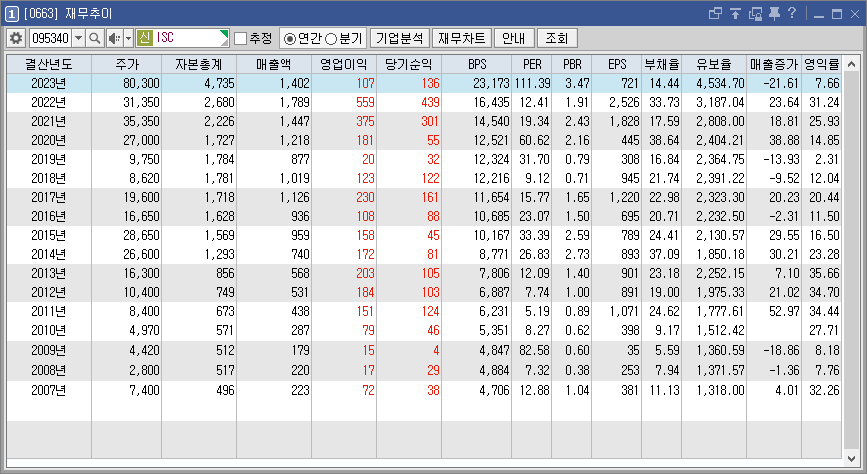867x474 pixels.
Task: Select the 2015년 row label
Action: point(49,235)
